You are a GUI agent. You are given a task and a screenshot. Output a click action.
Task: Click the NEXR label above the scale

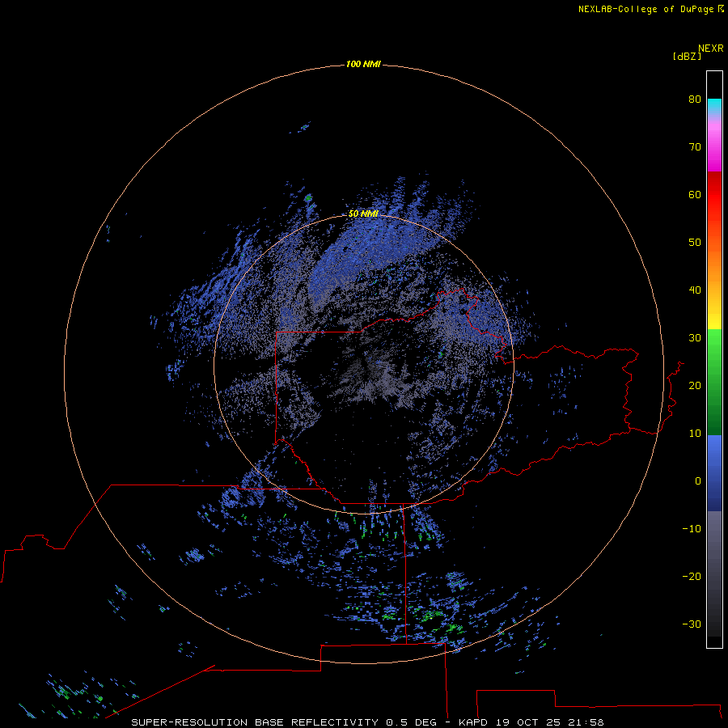711,49
